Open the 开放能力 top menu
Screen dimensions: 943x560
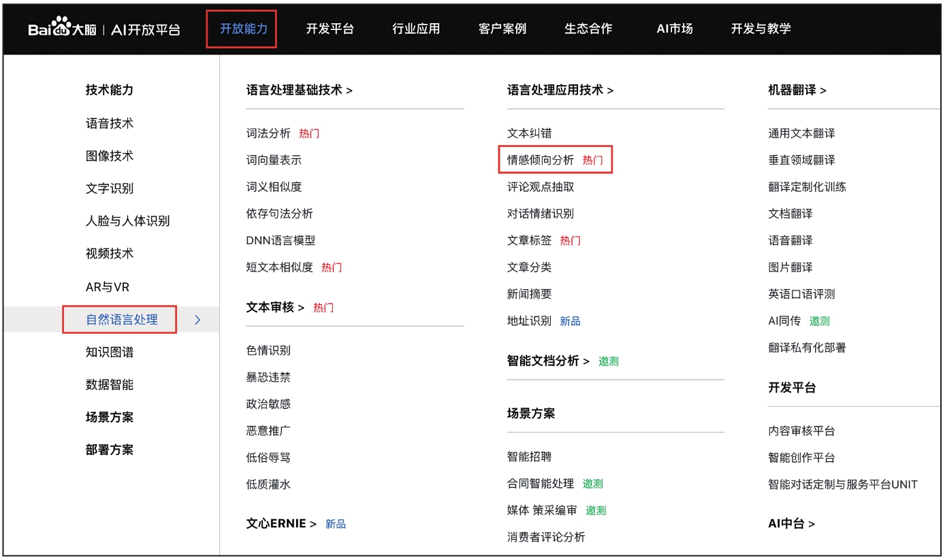click(244, 29)
